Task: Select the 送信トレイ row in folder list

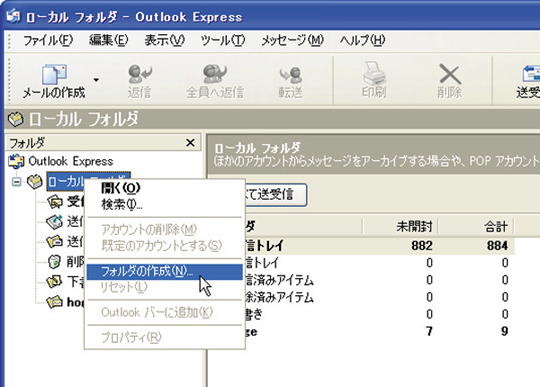Action: tap(379, 263)
